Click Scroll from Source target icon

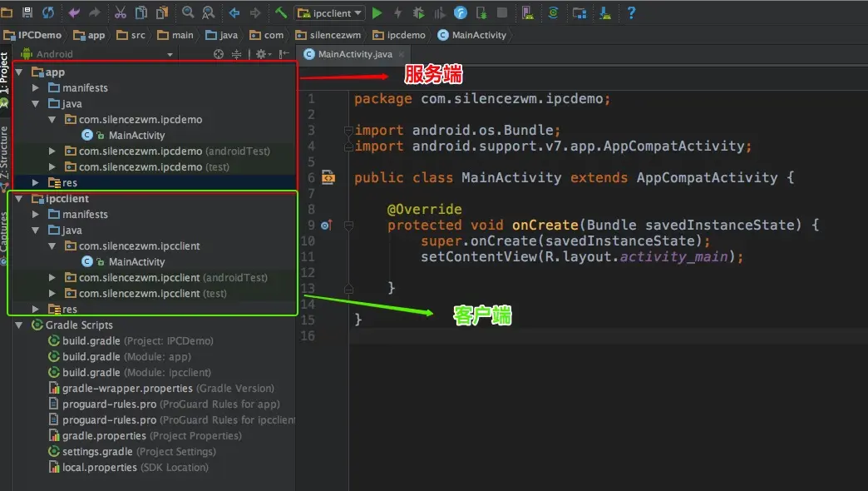[219, 54]
